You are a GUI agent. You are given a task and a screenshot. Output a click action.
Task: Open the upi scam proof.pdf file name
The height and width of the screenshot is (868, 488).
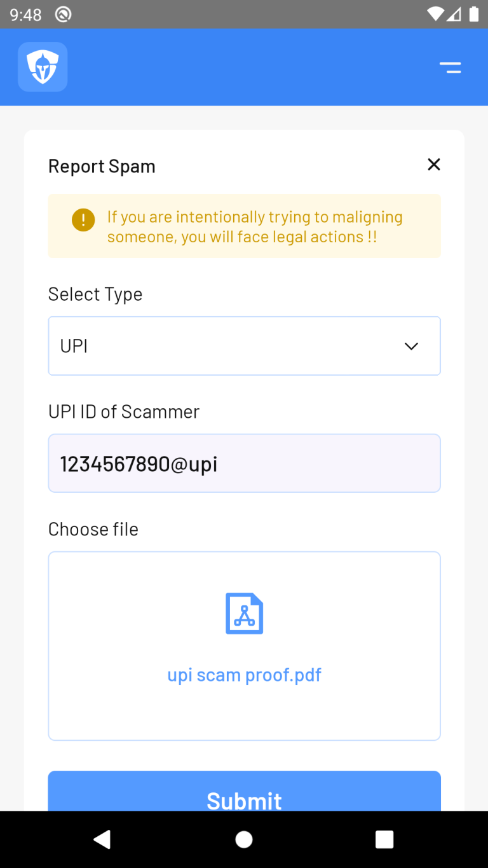pyautogui.click(x=244, y=675)
